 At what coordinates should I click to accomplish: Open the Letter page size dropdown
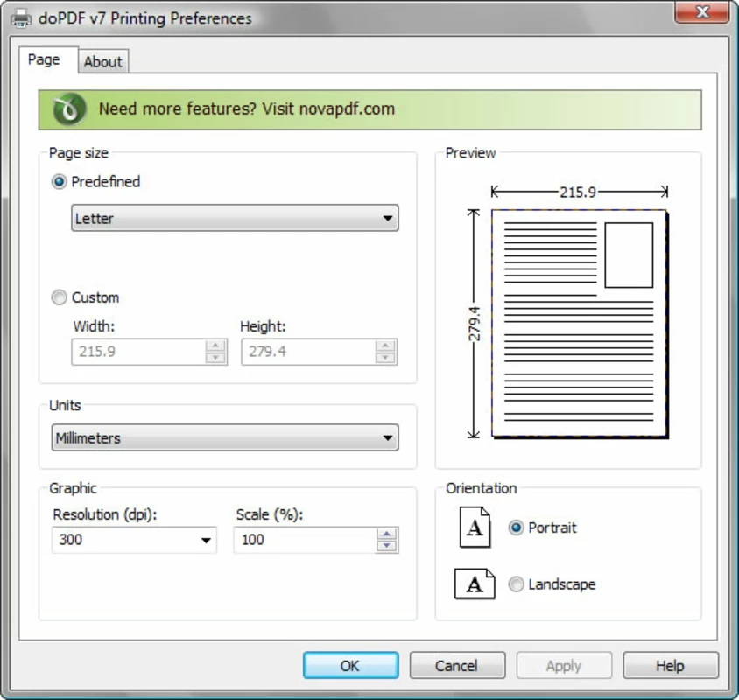click(x=234, y=219)
